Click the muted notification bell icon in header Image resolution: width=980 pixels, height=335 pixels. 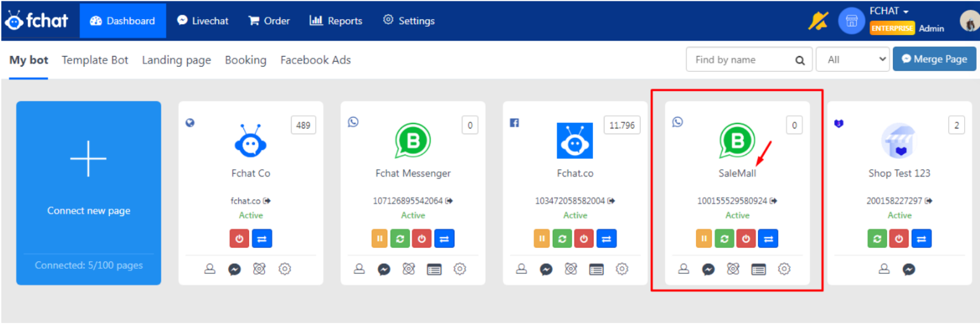[x=818, y=21]
